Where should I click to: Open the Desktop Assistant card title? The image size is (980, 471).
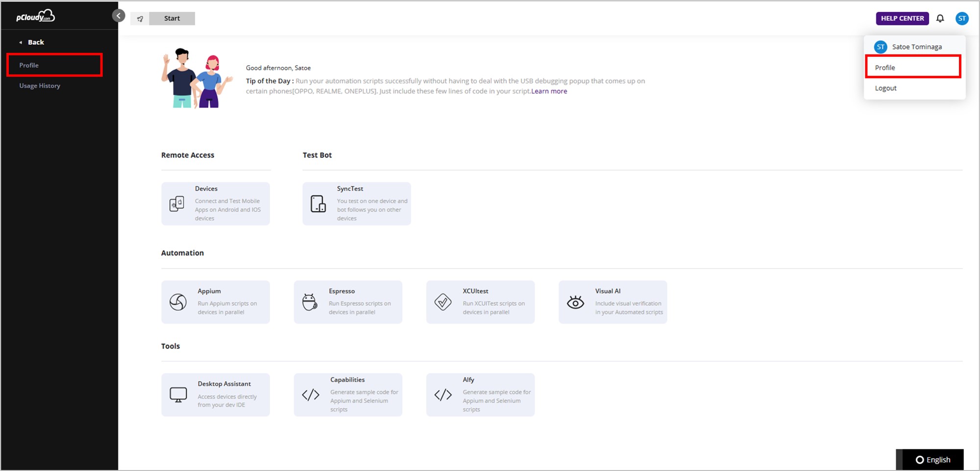coord(224,384)
